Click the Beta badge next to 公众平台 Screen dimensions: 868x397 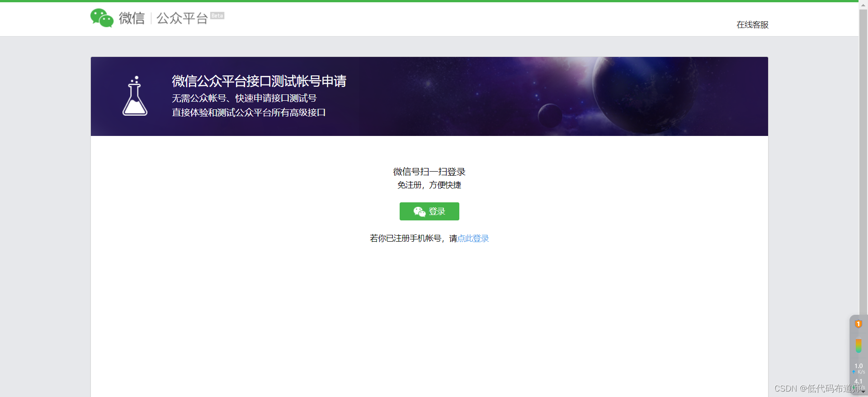point(217,15)
